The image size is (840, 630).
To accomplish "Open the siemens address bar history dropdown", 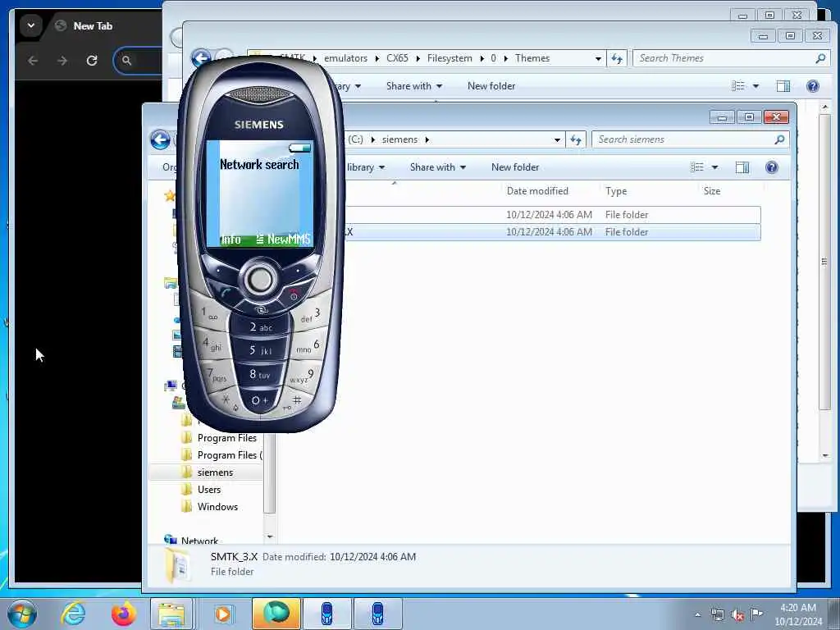I will [557, 139].
